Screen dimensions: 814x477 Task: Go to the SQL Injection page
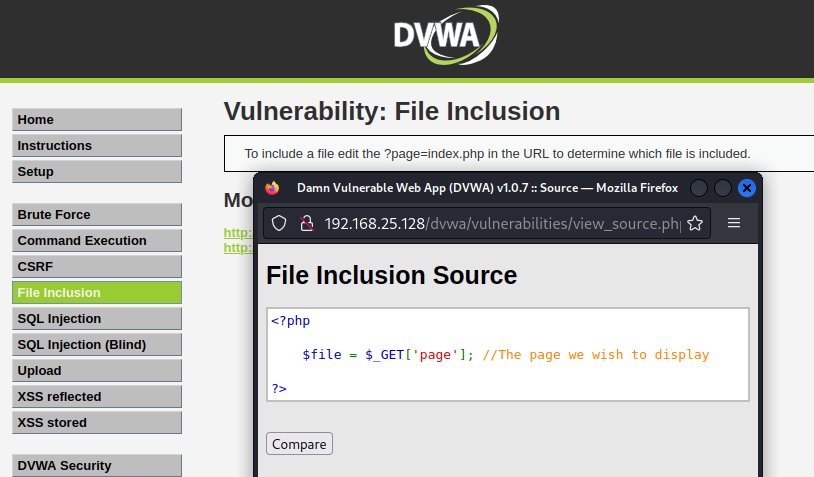pyautogui.click(x=97, y=318)
